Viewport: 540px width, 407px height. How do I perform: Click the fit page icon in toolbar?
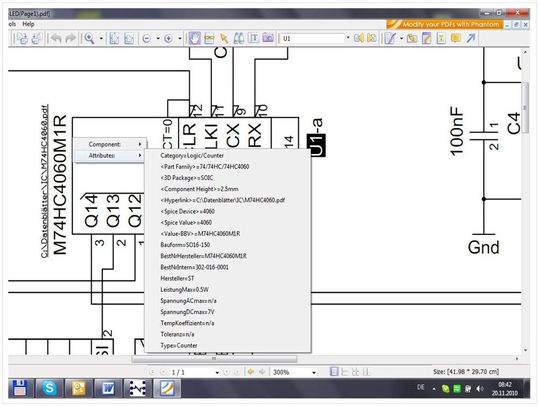point(114,39)
